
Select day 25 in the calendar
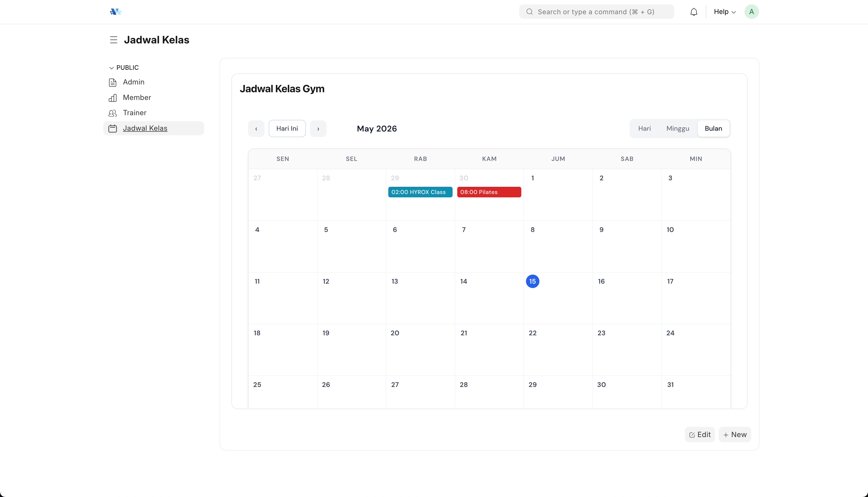257,385
